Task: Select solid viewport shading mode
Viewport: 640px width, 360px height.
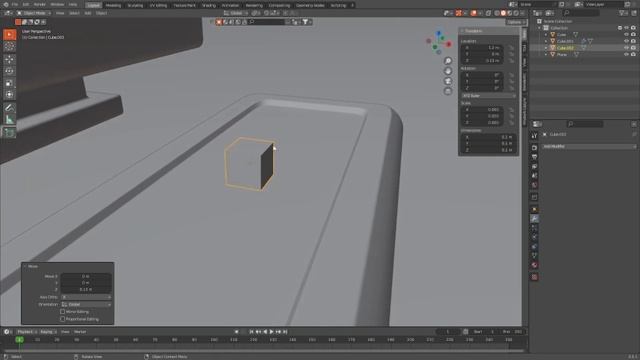Action: [x=503, y=13]
